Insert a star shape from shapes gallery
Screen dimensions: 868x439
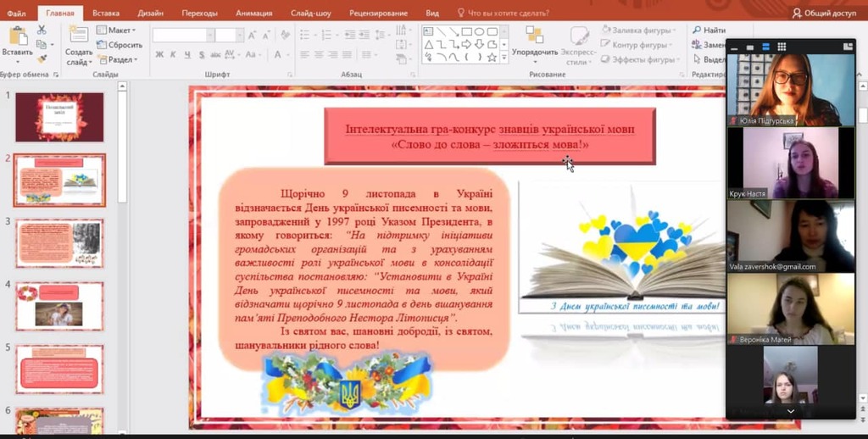[492, 57]
